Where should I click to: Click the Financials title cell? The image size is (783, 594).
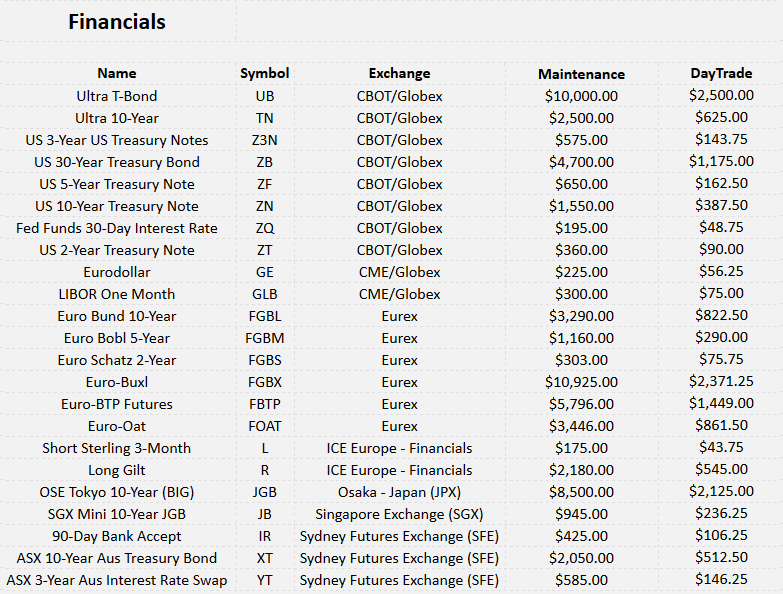click(x=117, y=21)
